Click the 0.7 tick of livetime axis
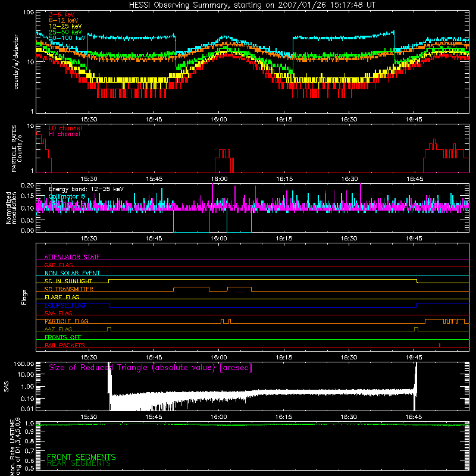 click(x=29, y=451)
